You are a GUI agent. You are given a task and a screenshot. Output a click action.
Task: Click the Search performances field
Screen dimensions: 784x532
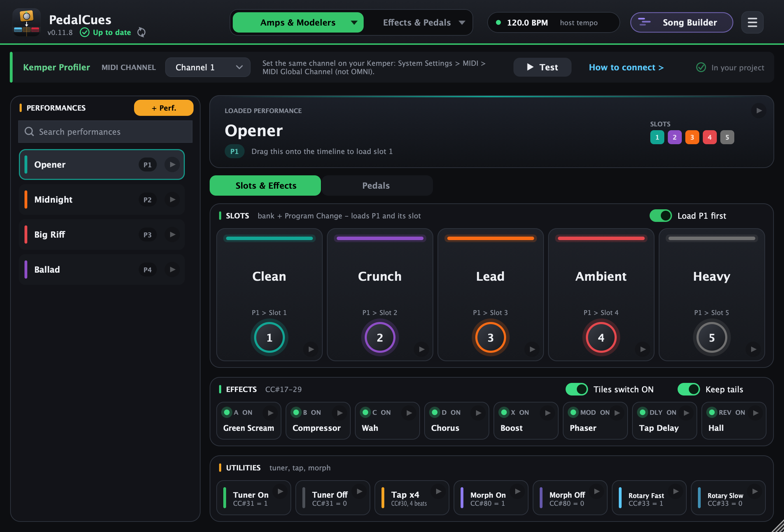105,132
